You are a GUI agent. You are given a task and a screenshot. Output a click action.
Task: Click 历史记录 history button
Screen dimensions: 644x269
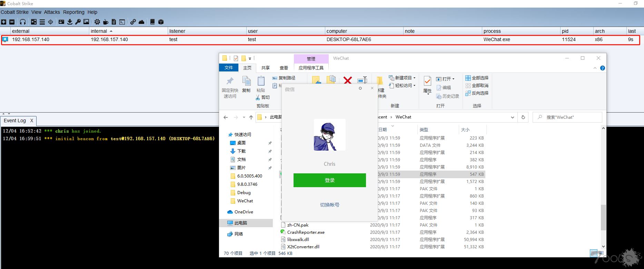448,96
